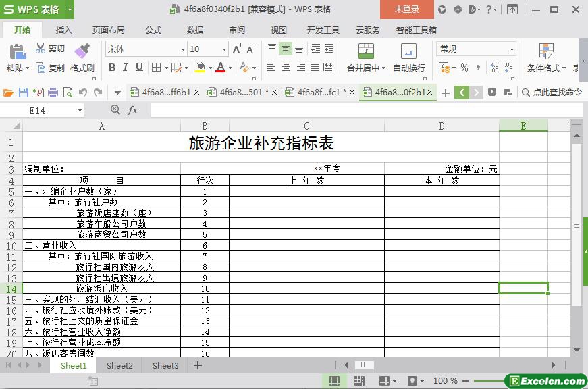Image resolution: width=588 pixels, height=389 pixels.
Task: Click the increase font size icon
Action: click(x=237, y=49)
